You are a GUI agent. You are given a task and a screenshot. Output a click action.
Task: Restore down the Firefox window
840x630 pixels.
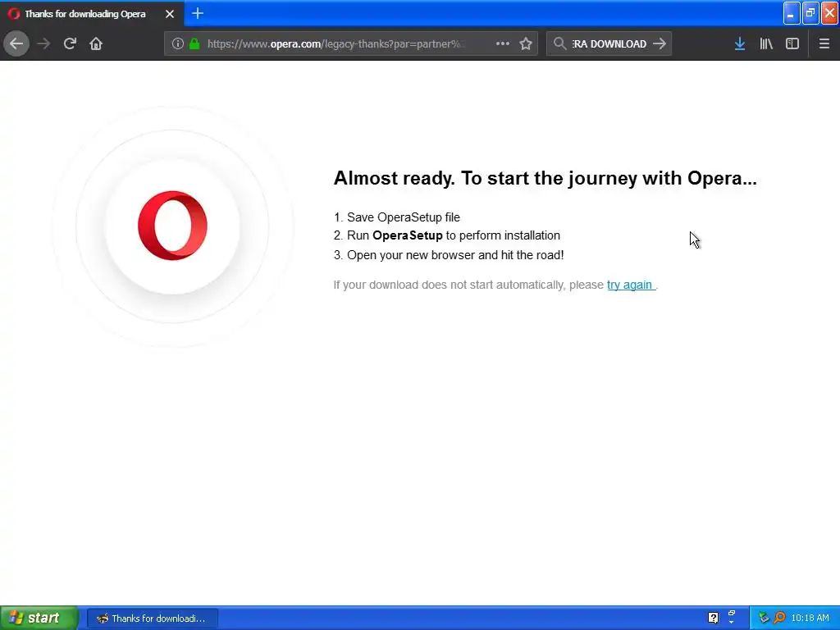tap(810, 13)
